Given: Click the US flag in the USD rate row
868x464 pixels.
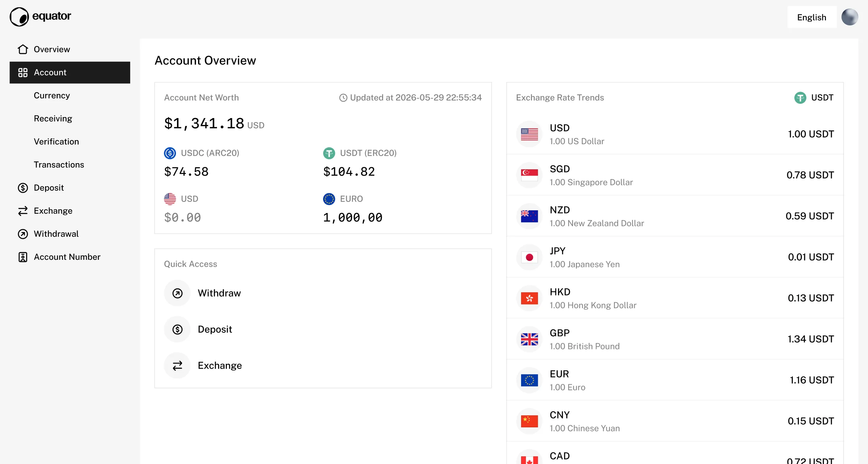Looking at the screenshot, I should (529, 134).
